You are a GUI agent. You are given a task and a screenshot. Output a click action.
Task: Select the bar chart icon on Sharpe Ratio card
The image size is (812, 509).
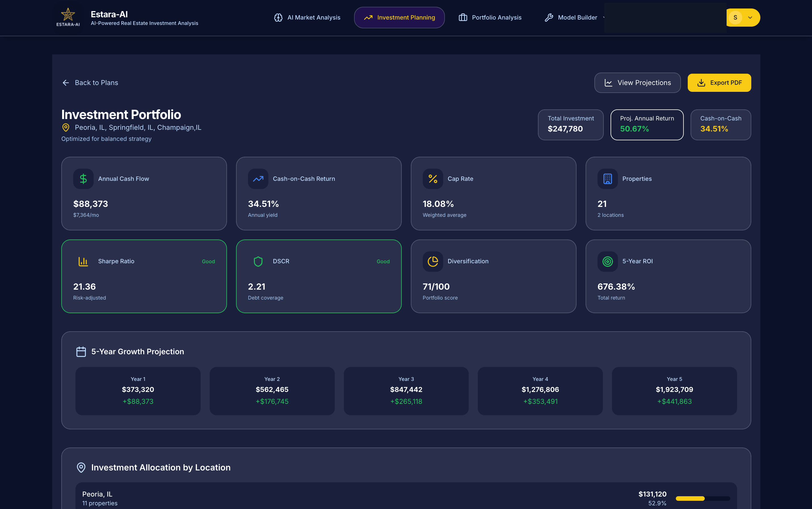[83, 261]
